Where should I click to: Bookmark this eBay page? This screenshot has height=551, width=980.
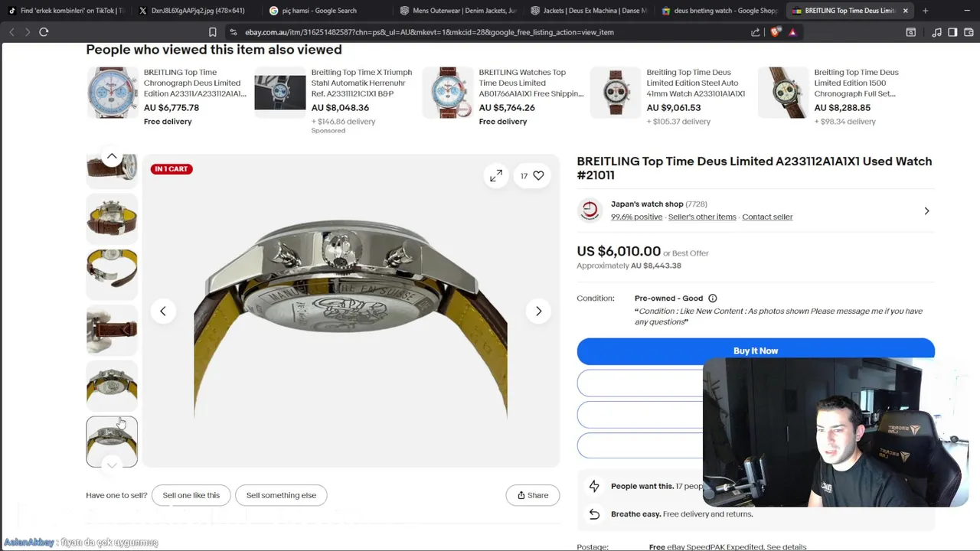tap(213, 32)
